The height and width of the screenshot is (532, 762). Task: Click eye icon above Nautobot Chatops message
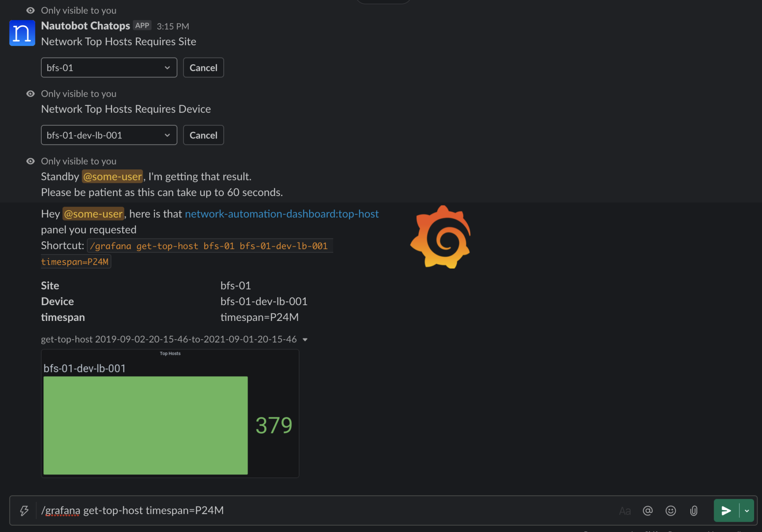click(x=31, y=10)
